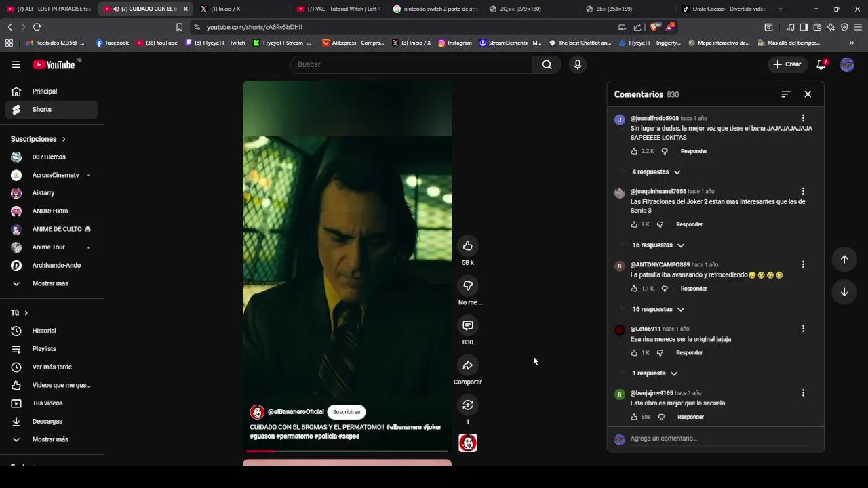This screenshot has width=868, height=488.
Task: Expand Mostrar más under subscriptions
Action: 52,283
